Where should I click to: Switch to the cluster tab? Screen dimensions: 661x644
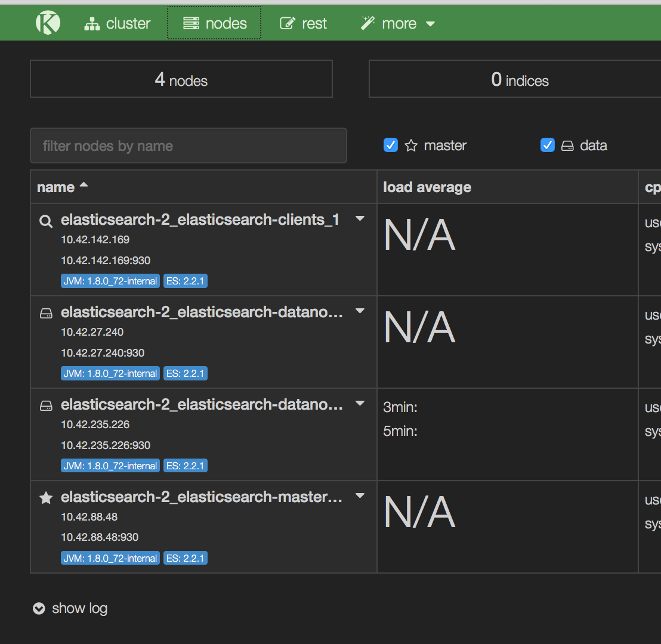point(117,23)
